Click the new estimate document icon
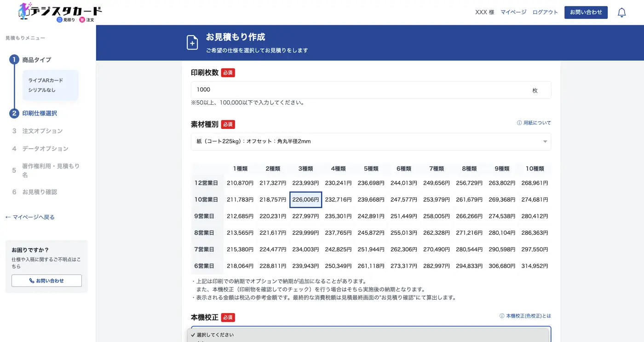The height and width of the screenshot is (342, 644). pos(192,42)
